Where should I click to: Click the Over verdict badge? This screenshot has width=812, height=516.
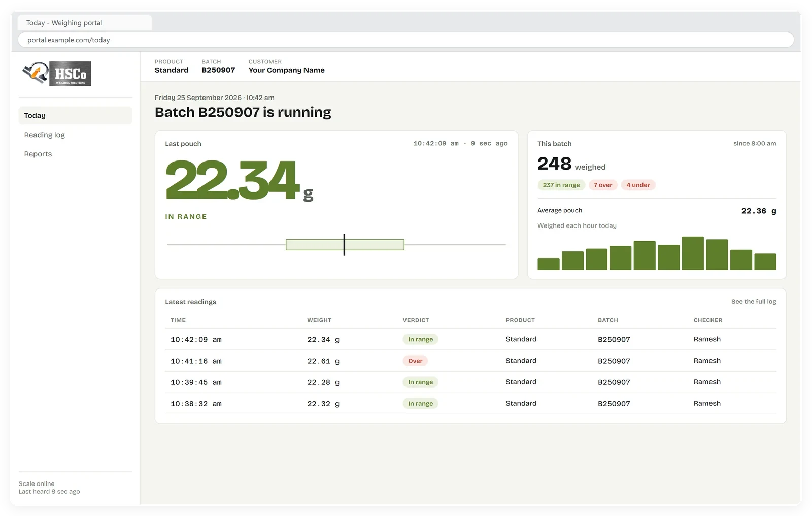click(415, 361)
